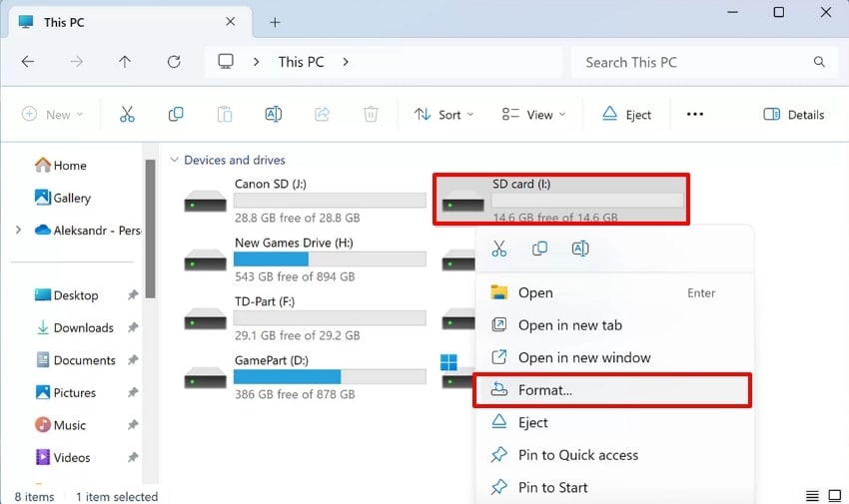The width and height of the screenshot is (849, 504).
Task: Choose Open from the context menu
Action: point(612,292)
